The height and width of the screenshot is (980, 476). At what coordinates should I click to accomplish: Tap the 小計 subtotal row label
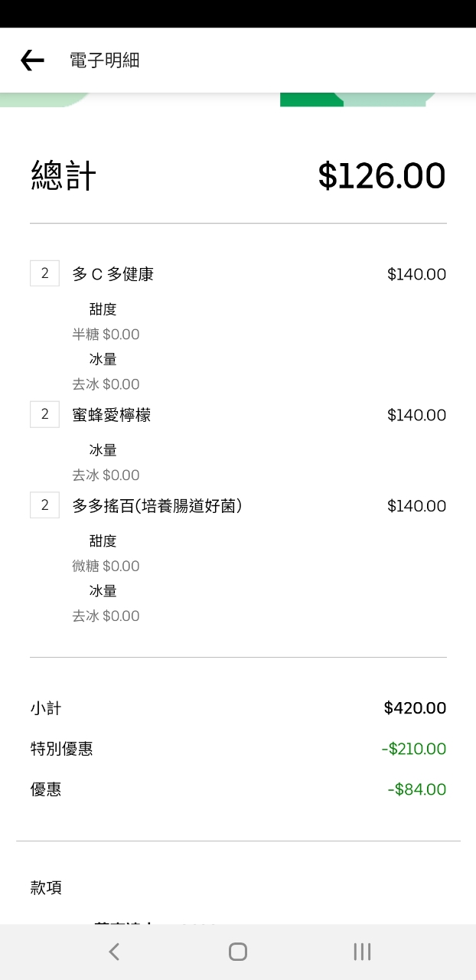[46, 708]
